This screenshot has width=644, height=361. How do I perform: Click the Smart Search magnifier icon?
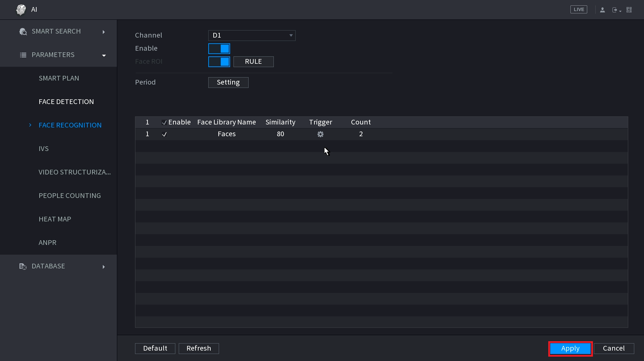(x=23, y=32)
